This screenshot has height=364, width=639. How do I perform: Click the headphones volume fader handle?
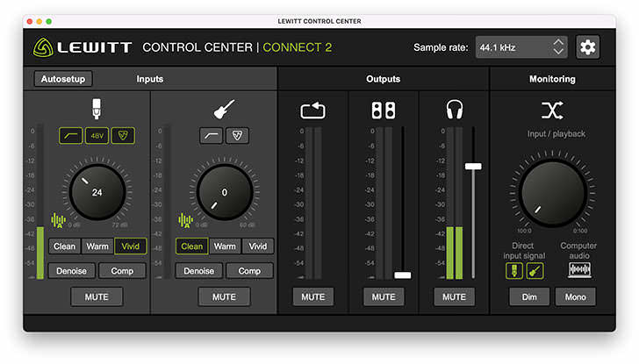click(x=473, y=166)
